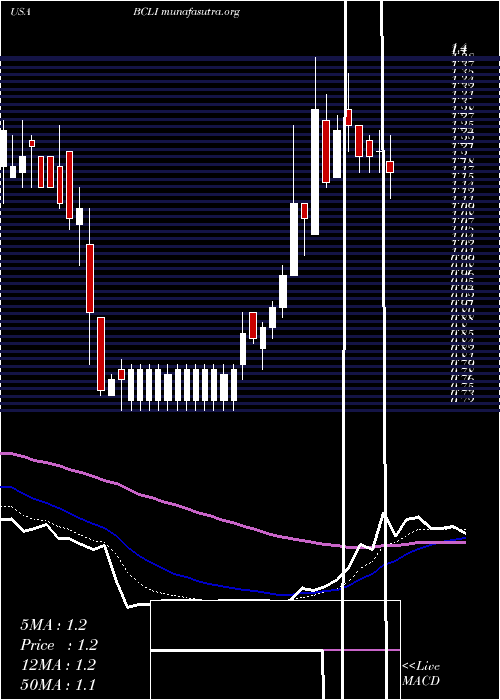Select the first white candle in the flat bottom row
This screenshot has height=700, width=500.
[131, 385]
